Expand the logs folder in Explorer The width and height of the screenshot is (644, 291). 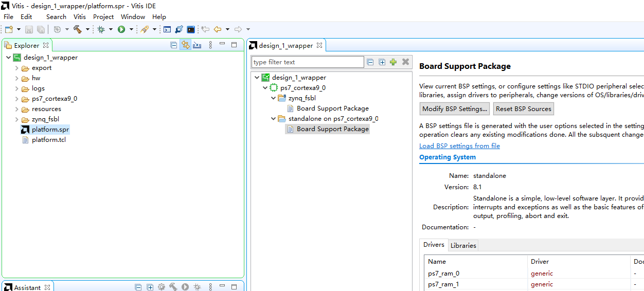(16, 88)
